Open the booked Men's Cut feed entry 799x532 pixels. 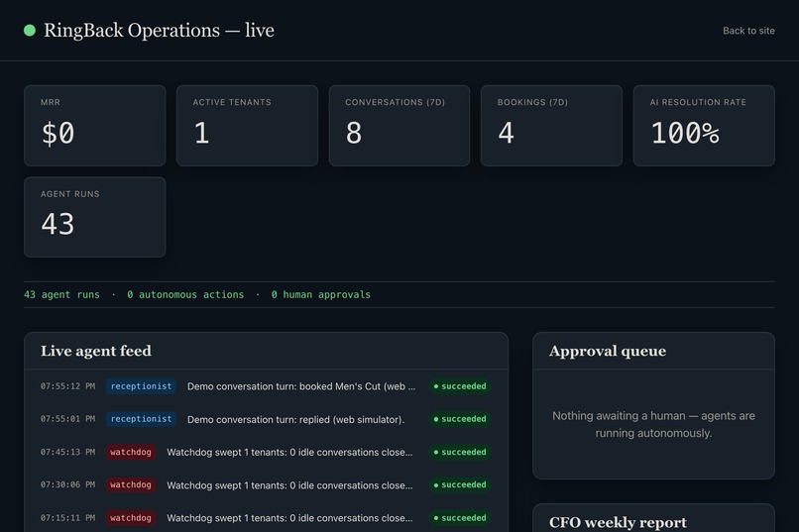coord(301,386)
